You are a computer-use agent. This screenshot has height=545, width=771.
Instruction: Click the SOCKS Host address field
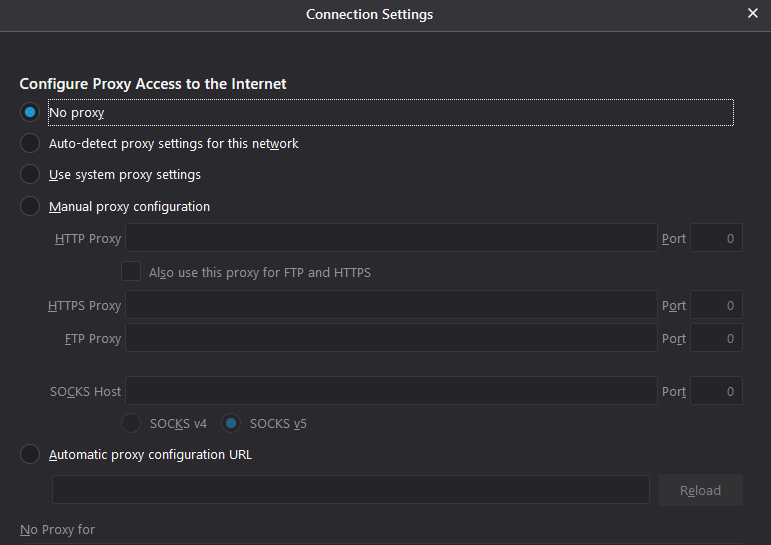(x=391, y=391)
